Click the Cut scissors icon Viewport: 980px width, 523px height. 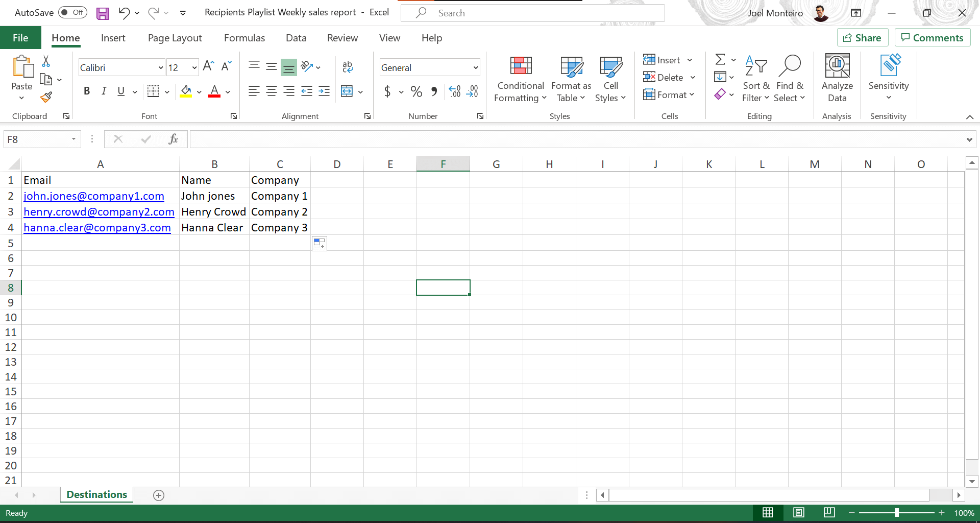click(x=45, y=61)
